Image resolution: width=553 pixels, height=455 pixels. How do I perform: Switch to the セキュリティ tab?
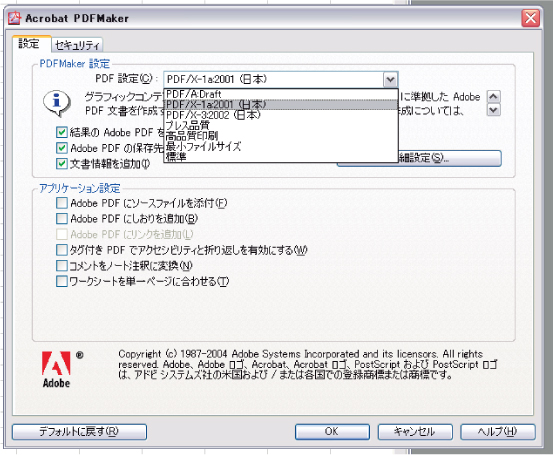coord(77,45)
